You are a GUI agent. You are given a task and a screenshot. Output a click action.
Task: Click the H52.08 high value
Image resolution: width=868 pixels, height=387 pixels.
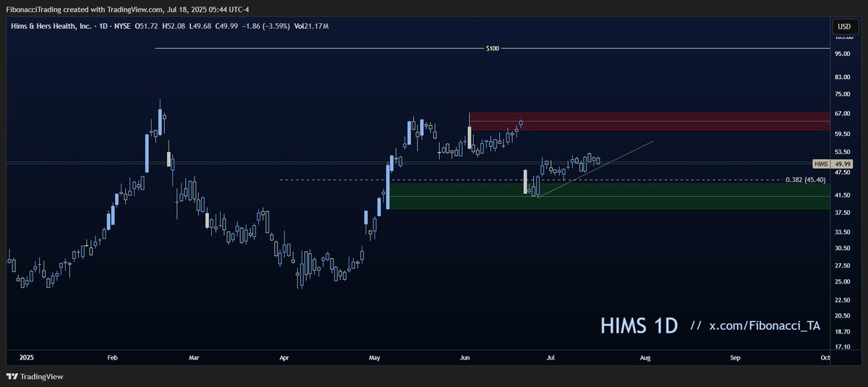click(x=174, y=26)
